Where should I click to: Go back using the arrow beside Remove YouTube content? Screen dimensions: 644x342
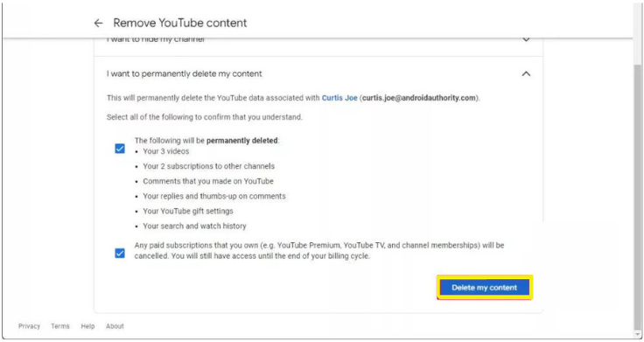point(98,23)
